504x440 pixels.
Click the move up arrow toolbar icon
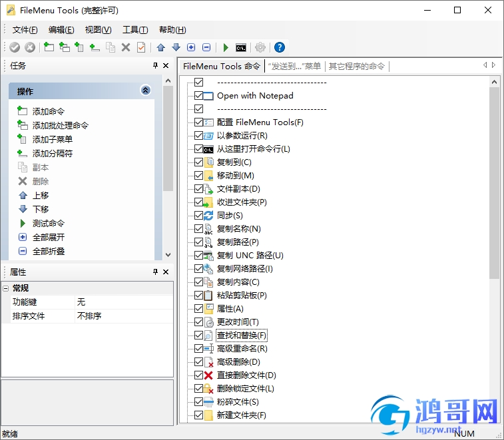160,47
